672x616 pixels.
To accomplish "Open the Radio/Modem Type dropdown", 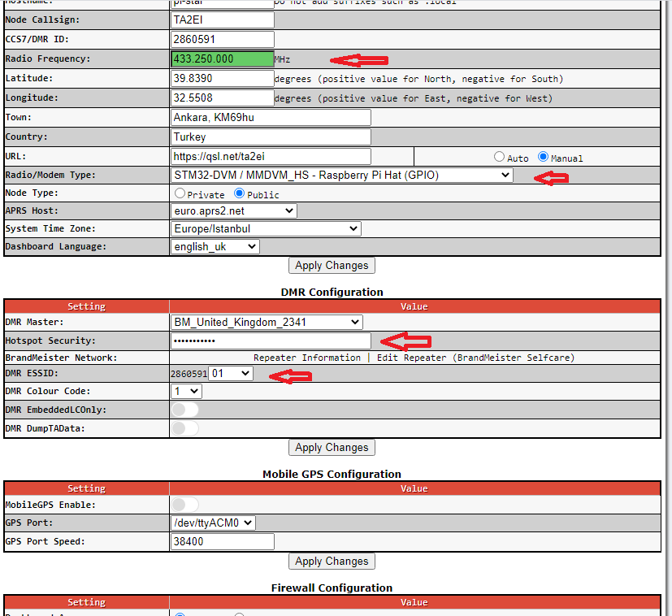I will point(341,175).
